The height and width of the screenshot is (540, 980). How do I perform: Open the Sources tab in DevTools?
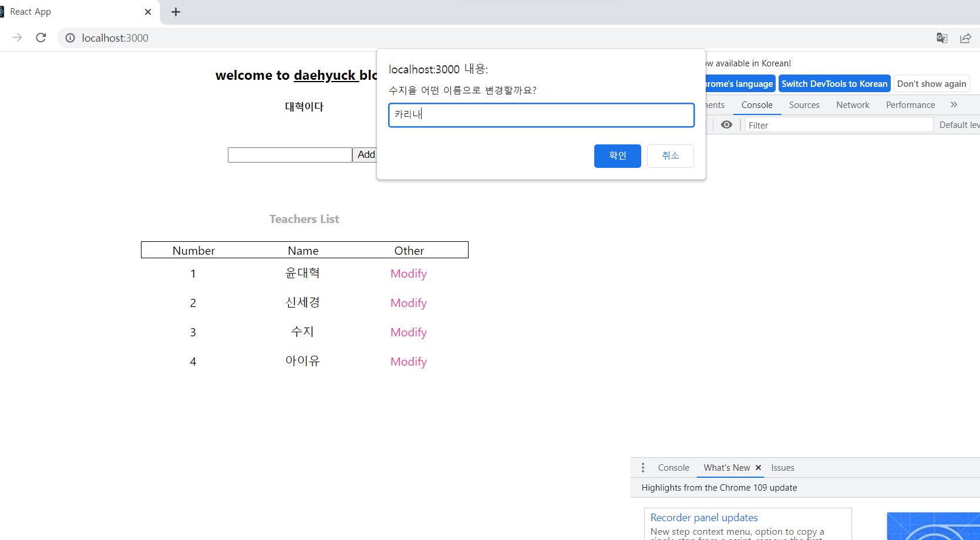tap(804, 104)
